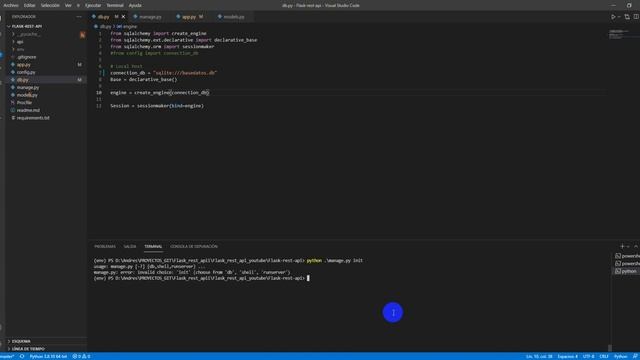Open manage.py in the explorer tree
Screen dimensions: 640x360
click(x=28, y=87)
